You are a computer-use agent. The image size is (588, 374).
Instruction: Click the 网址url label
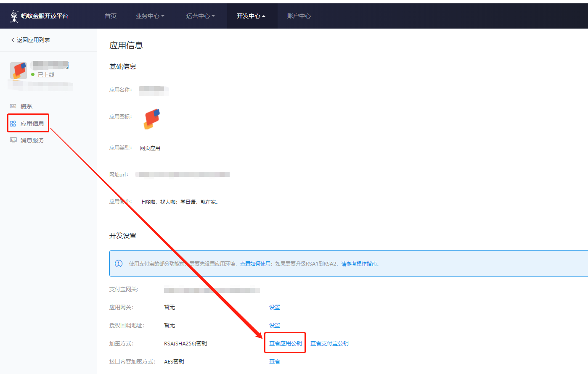(x=119, y=174)
